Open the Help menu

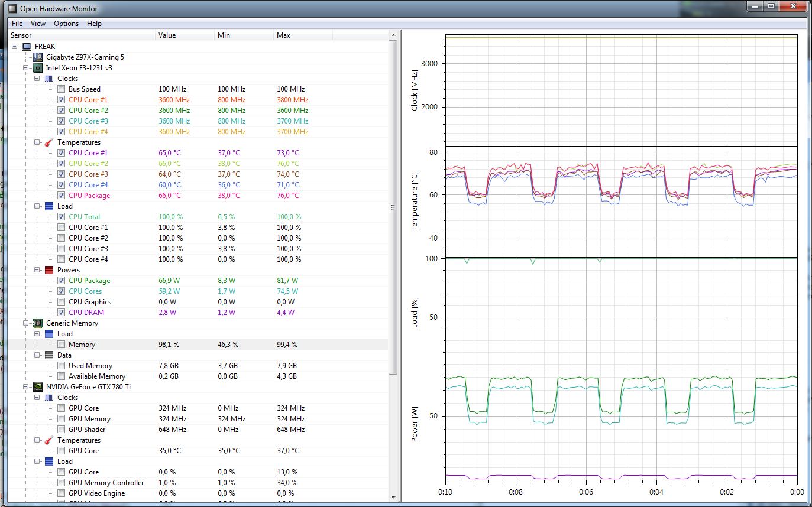pos(94,24)
